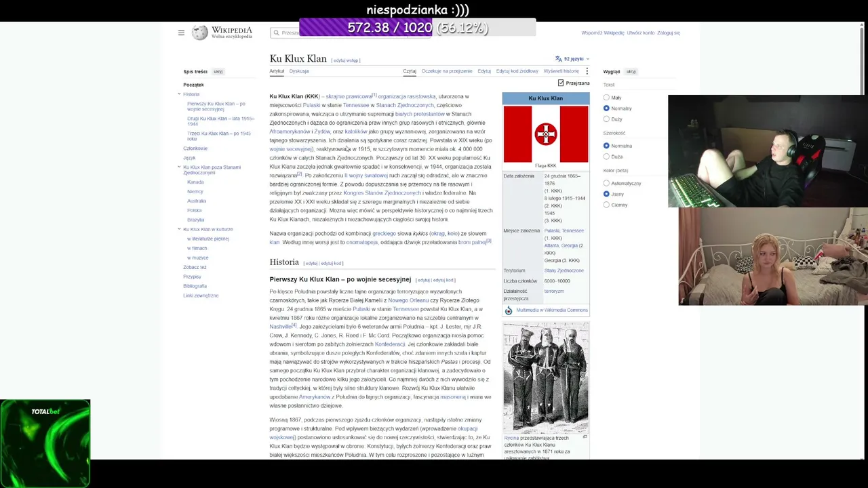Jump to Niemcy subsection
The image size is (868, 488).
click(195, 192)
